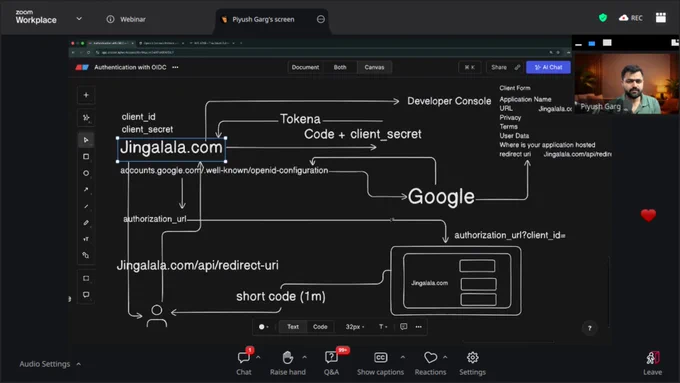
Task: Toggle Show captions
Action: coord(380,363)
